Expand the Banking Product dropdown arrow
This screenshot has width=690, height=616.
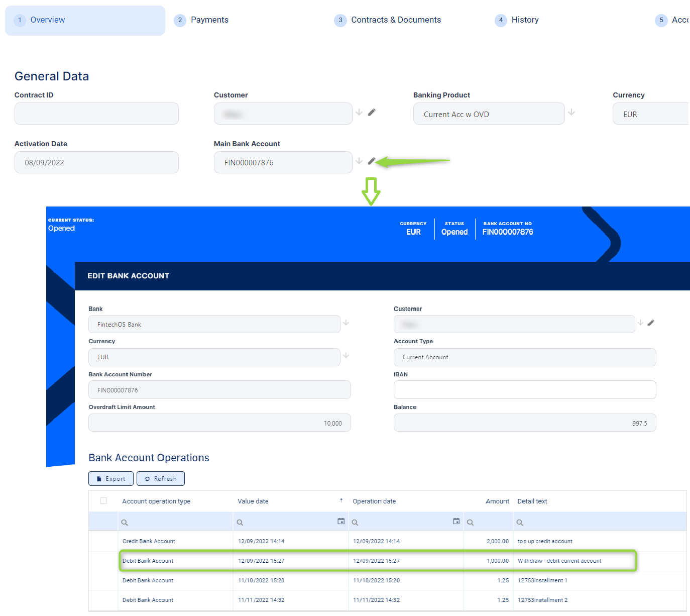571,113
